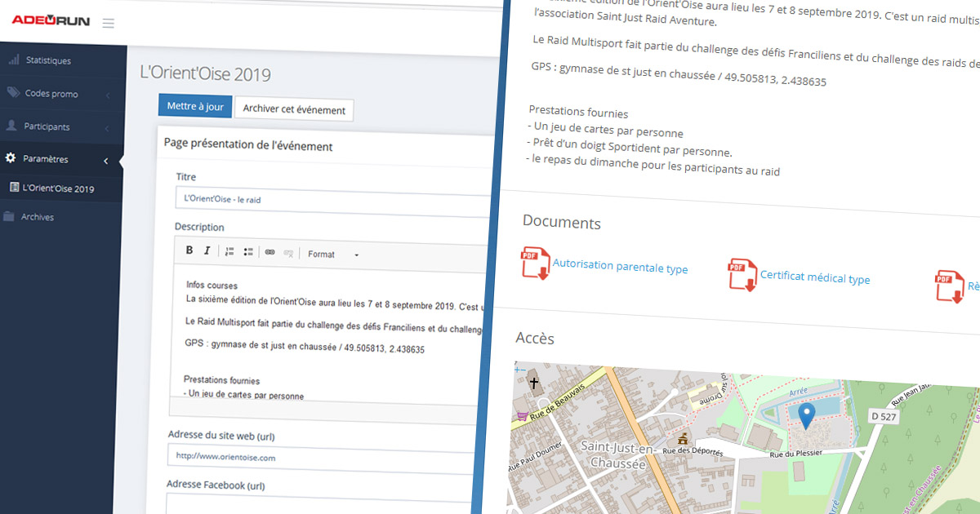The height and width of the screenshot is (514, 980).
Task: Click the Statistiques bar chart icon
Action: coord(13,60)
